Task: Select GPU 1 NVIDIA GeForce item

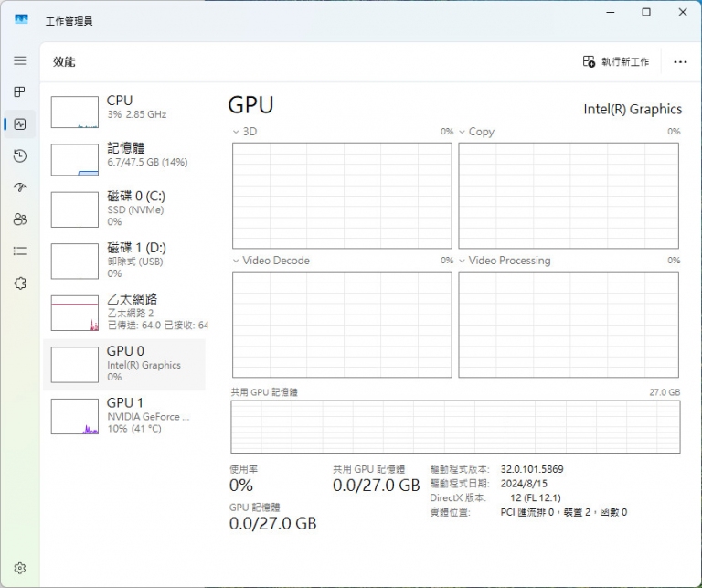Action: click(x=124, y=416)
